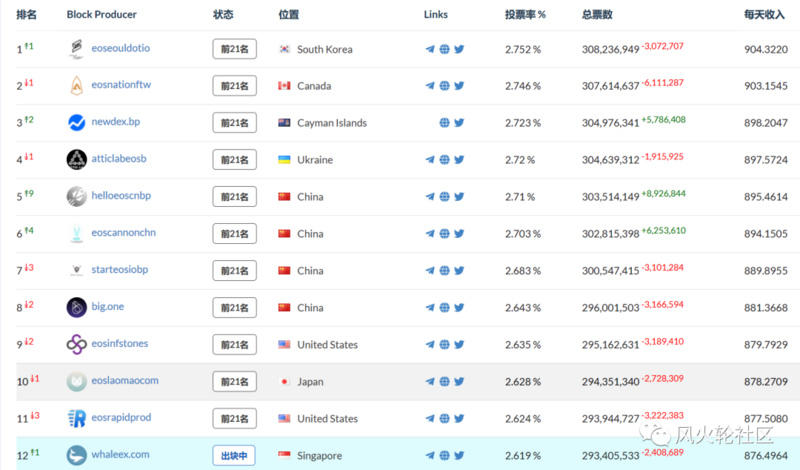Open the eoslaomaocom producer link
The height and width of the screenshot is (470, 800).
[x=125, y=380]
